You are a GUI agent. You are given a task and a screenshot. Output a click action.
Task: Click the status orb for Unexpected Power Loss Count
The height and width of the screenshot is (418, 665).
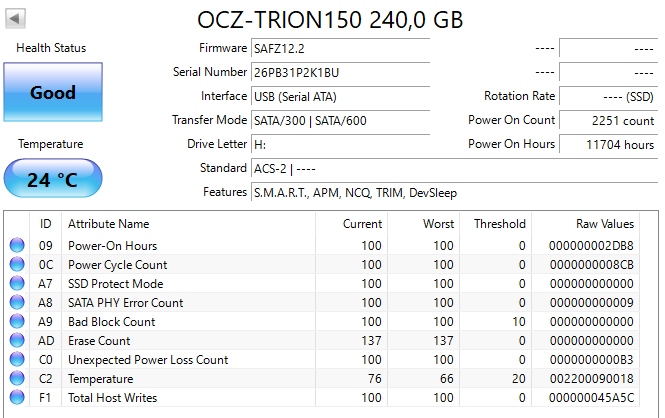(17, 360)
